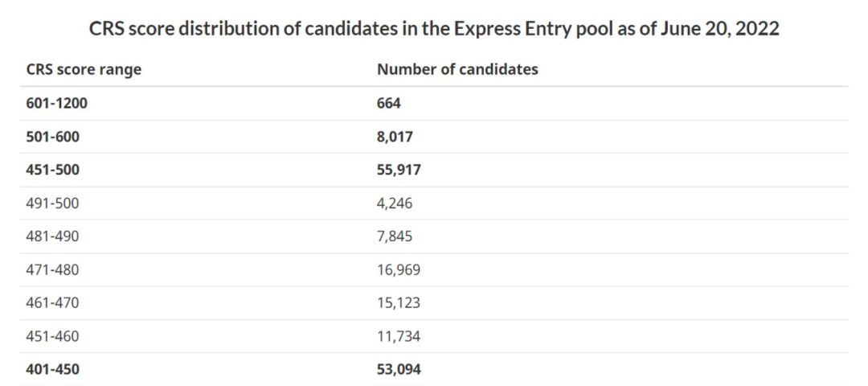Click the "CRS score range" column header

[x=84, y=69]
